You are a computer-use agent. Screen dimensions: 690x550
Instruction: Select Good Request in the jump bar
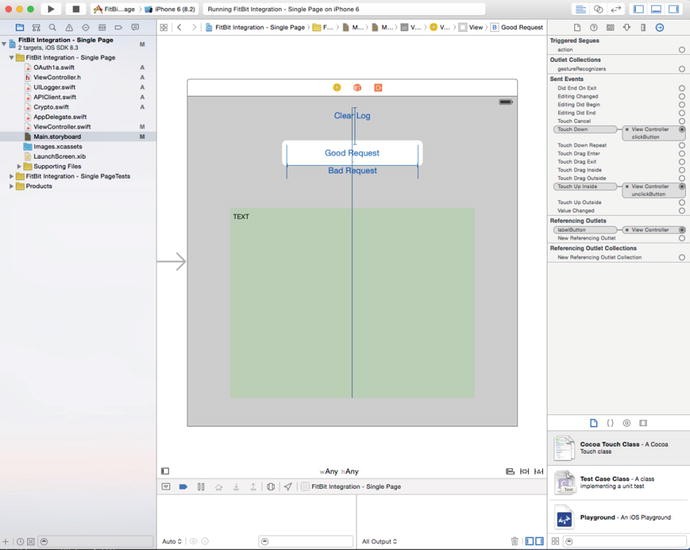pos(517,27)
